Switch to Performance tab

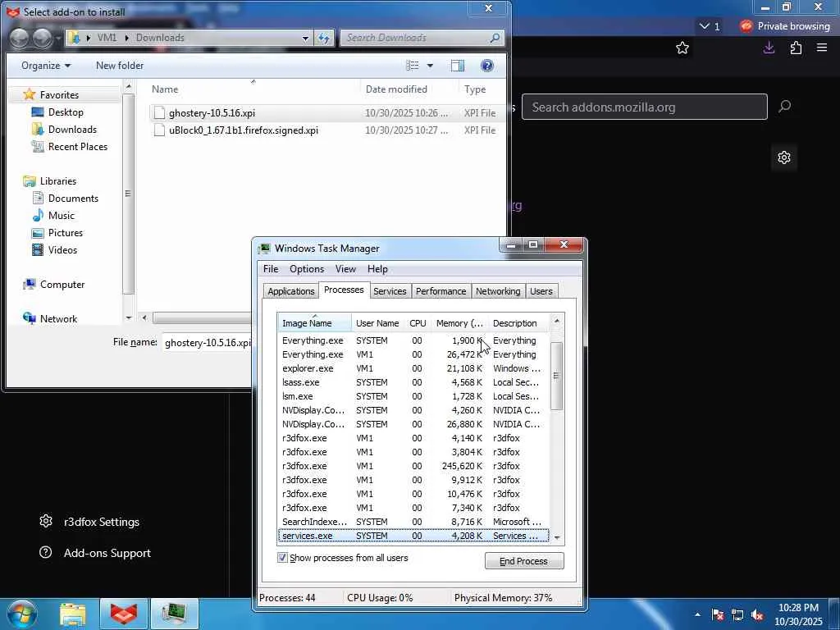pos(441,291)
